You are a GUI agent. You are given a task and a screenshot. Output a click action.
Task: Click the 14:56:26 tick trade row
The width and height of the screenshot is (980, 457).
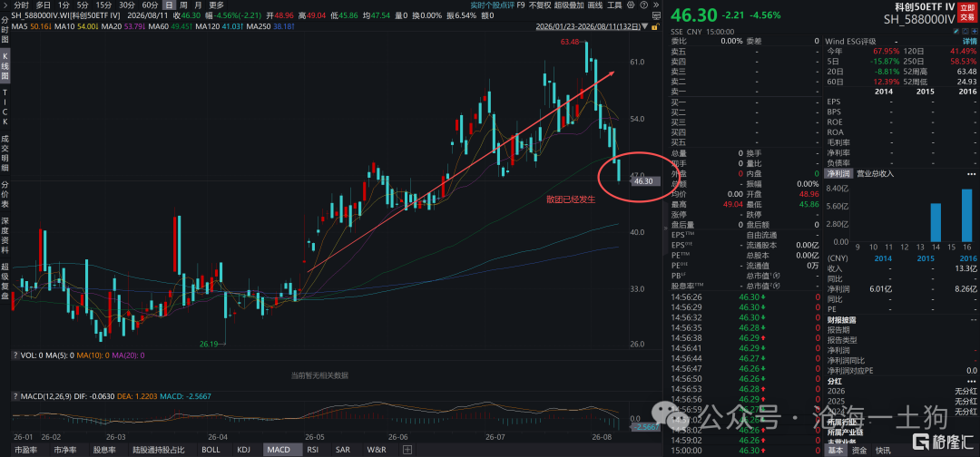744,297
